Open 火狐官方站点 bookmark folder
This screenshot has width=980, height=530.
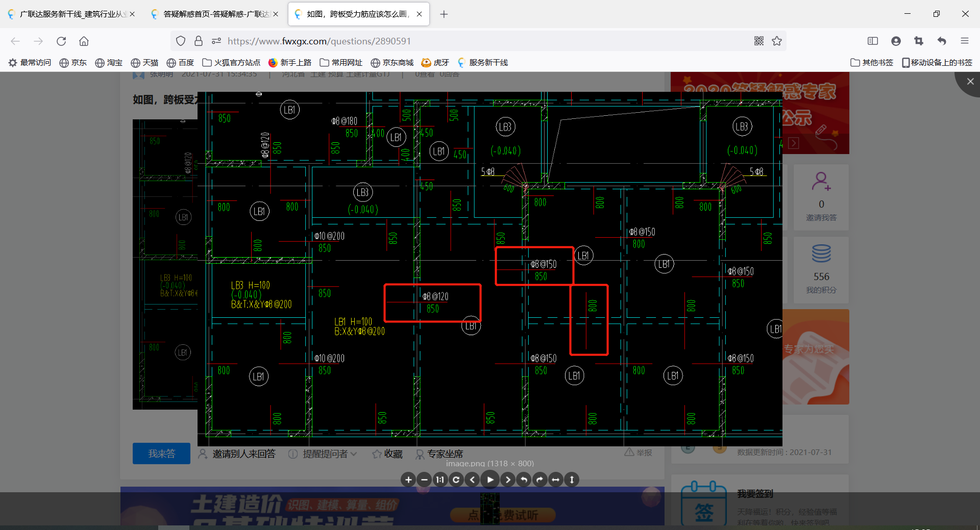[231, 62]
